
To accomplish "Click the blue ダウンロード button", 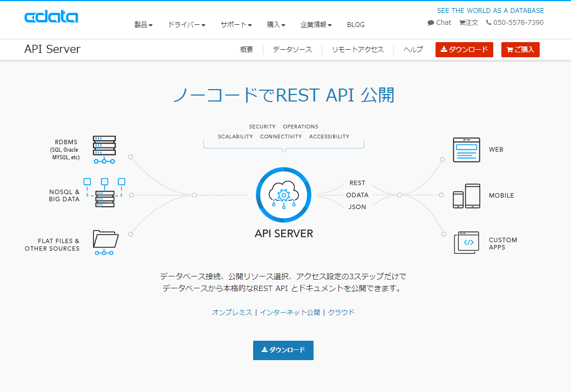I will [x=283, y=350].
